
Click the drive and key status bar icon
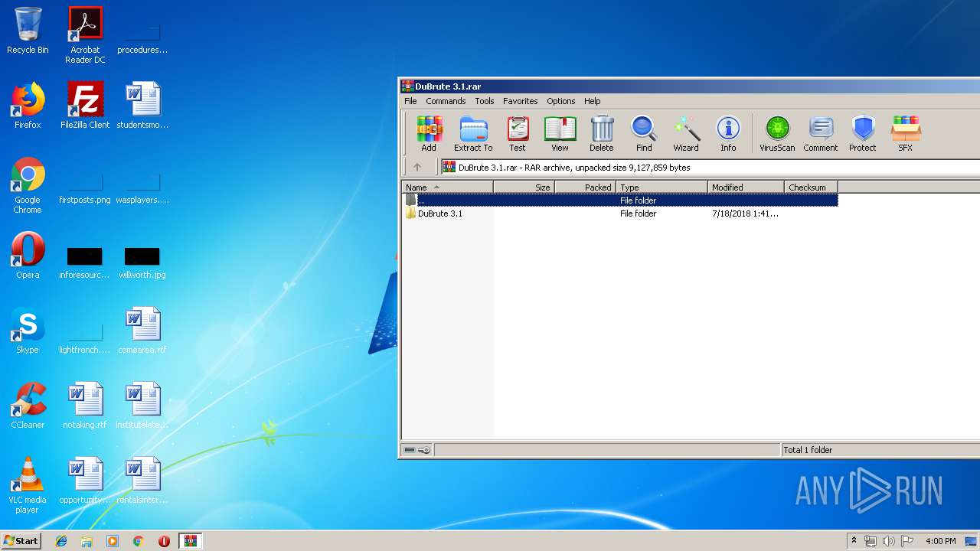coord(417,450)
